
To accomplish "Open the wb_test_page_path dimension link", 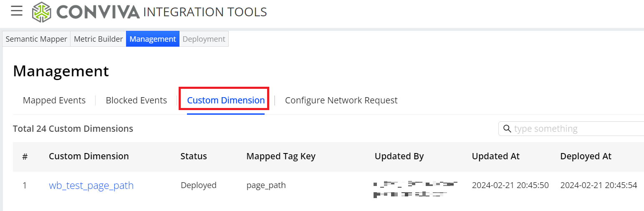I will click(x=91, y=186).
